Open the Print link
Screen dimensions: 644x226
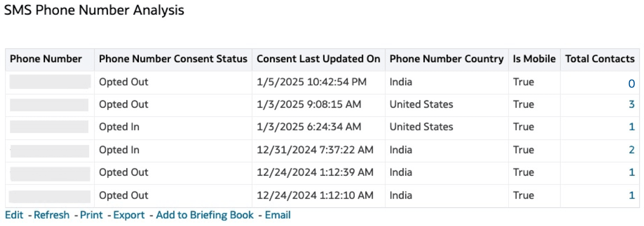(91, 215)
